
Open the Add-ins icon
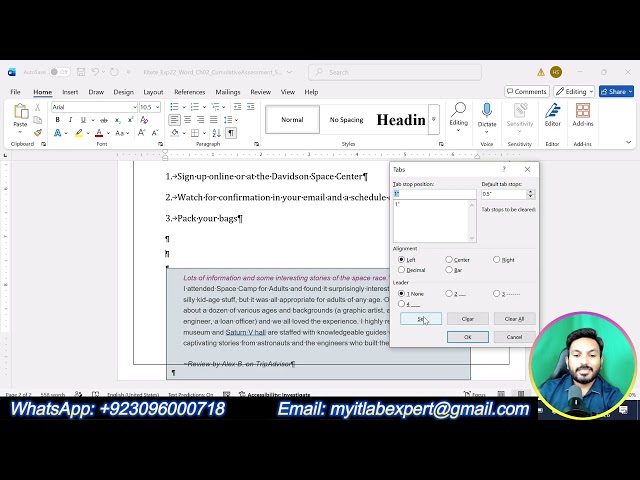click(x=582, y=110)
